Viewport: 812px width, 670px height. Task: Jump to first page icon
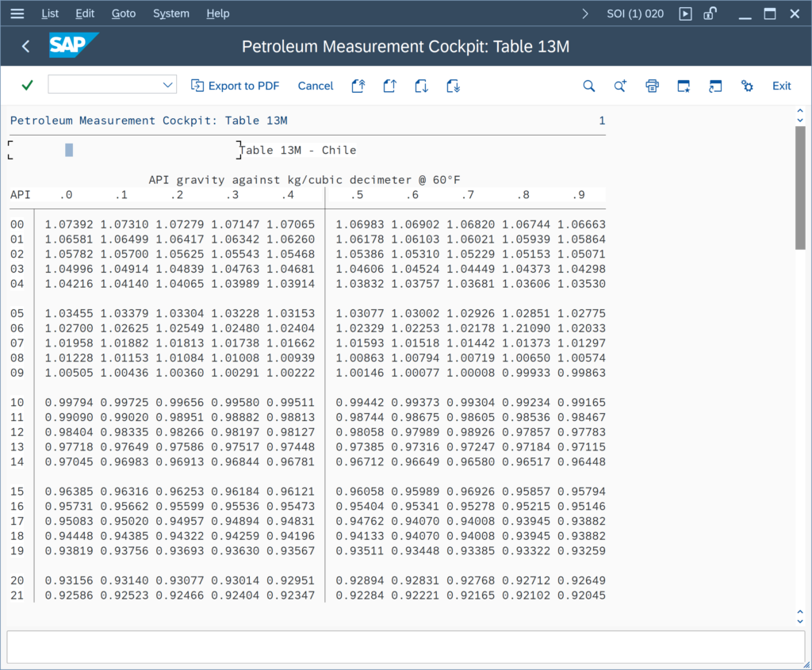pos(358,86)
